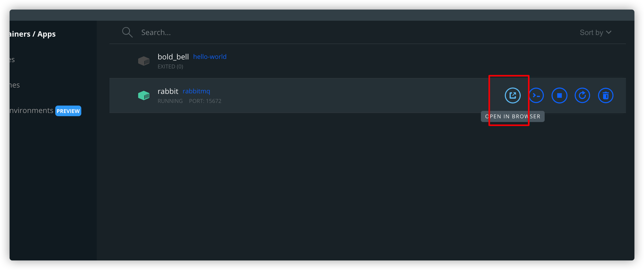Delete the rabbit container with trash icon
The image size is (644, 270).
pyautogui.click(x=605, y=95)
